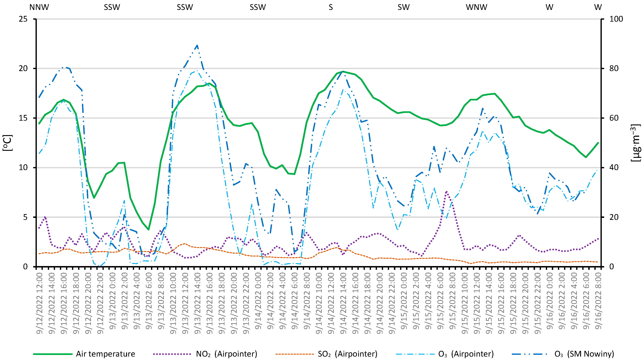
Task: Click the NNW wind direction label
Action: pos(39,7)
